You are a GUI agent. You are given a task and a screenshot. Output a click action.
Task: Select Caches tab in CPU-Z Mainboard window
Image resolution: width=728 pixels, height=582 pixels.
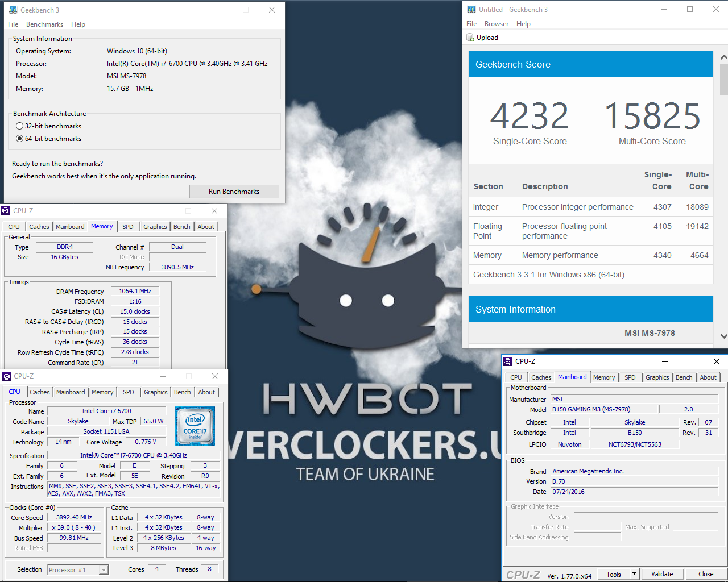(541, 377)
